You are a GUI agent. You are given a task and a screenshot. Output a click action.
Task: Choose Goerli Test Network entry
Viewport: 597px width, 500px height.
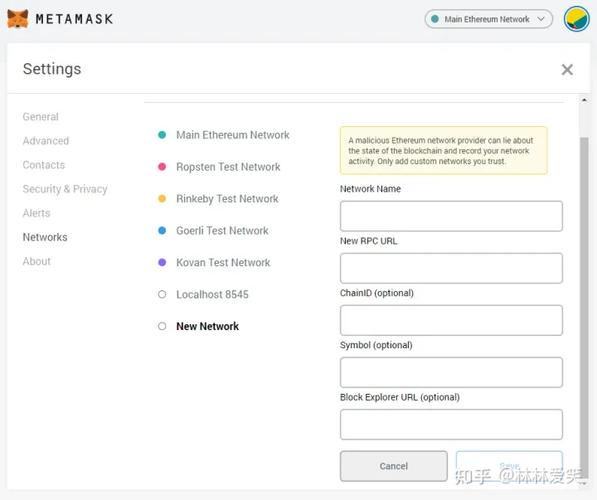point(213,230)
